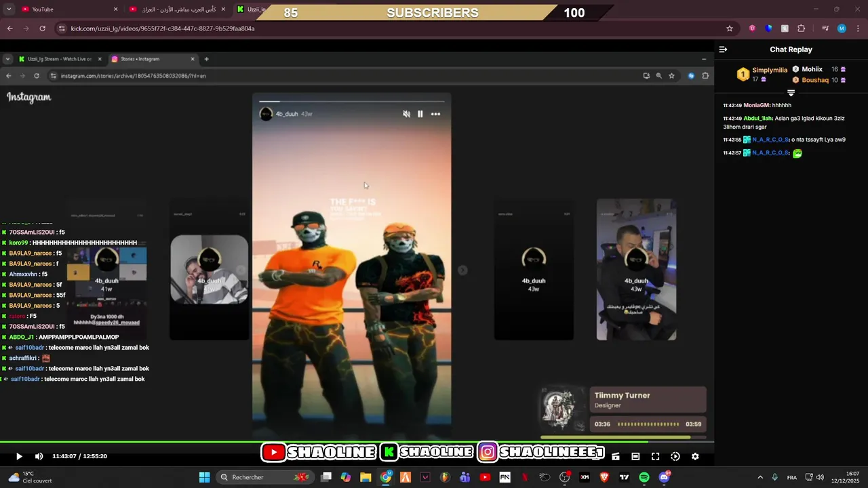This screenshot has width=868, height=488.
Task: Click Abdul_1lah username in chat replay
Action: pyautogui.click(x=757, y=118)
